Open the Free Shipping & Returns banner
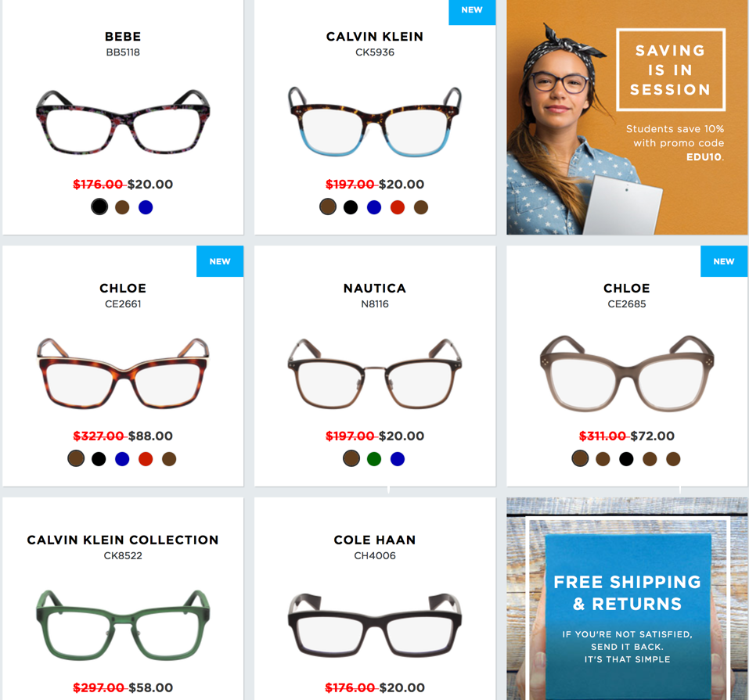 627,599
